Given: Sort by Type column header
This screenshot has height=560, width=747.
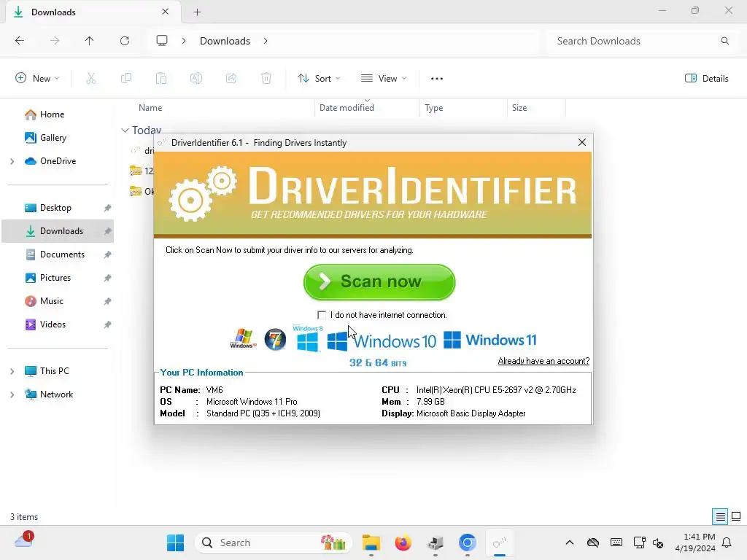Looking at the screenshot, I should coord(433,108).
